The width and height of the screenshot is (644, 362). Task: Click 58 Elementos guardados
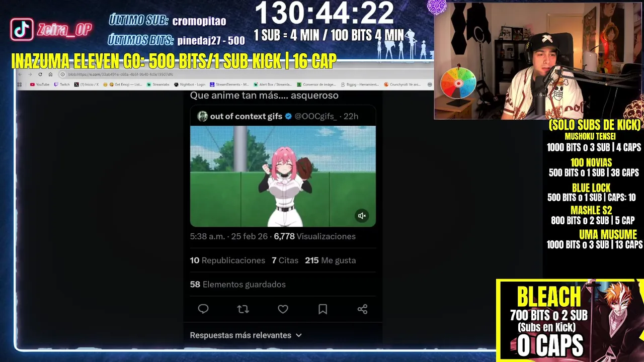tap(237, 285)
